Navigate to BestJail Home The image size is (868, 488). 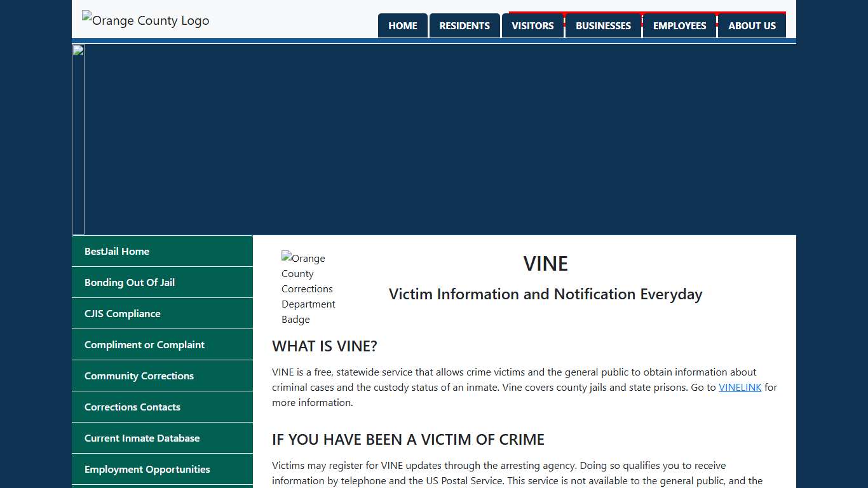(117, 251)
